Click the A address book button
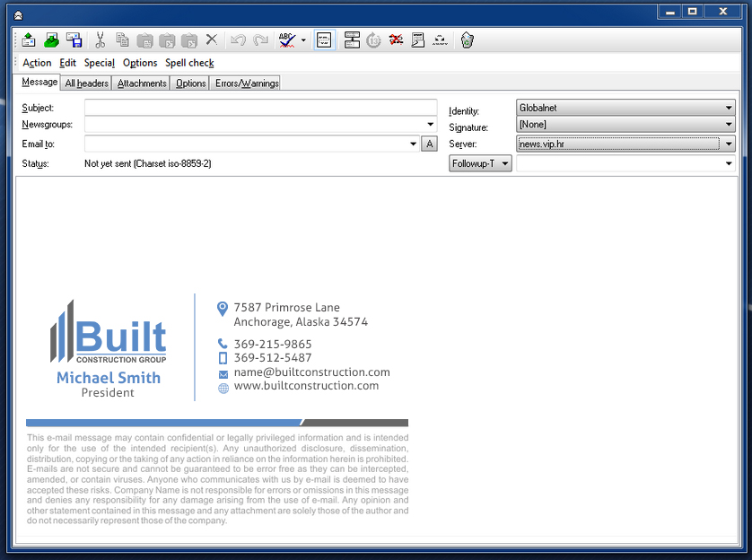This screenshot has width=752, height=560. (x=429, y=144)
